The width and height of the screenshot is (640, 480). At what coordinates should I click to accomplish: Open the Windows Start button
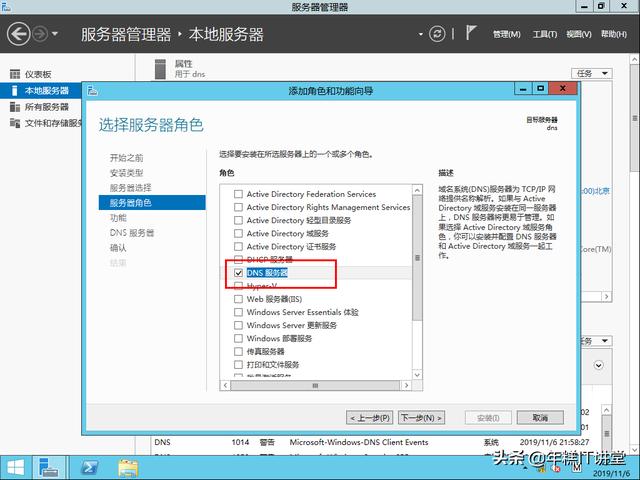tap(16, 468)
